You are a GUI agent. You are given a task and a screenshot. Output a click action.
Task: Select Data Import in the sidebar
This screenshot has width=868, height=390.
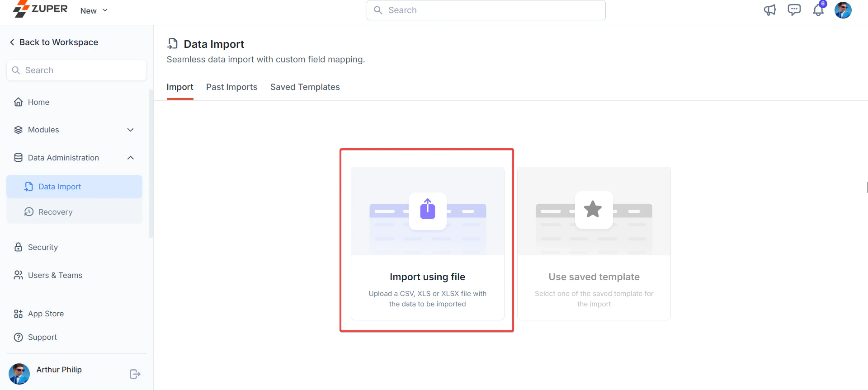pyautogui.click(x=75, y=187)
